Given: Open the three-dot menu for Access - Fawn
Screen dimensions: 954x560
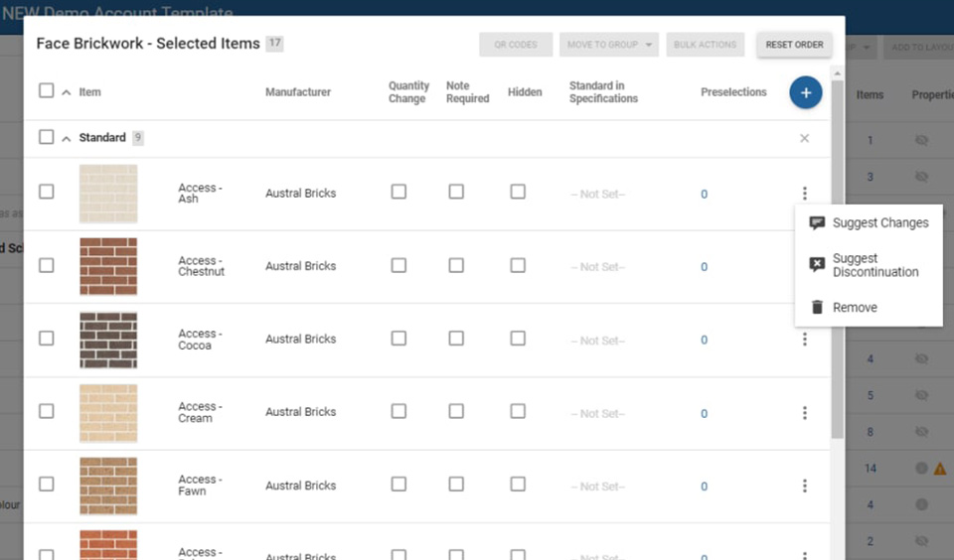Looking at the screenshot, I should point(804,486).
